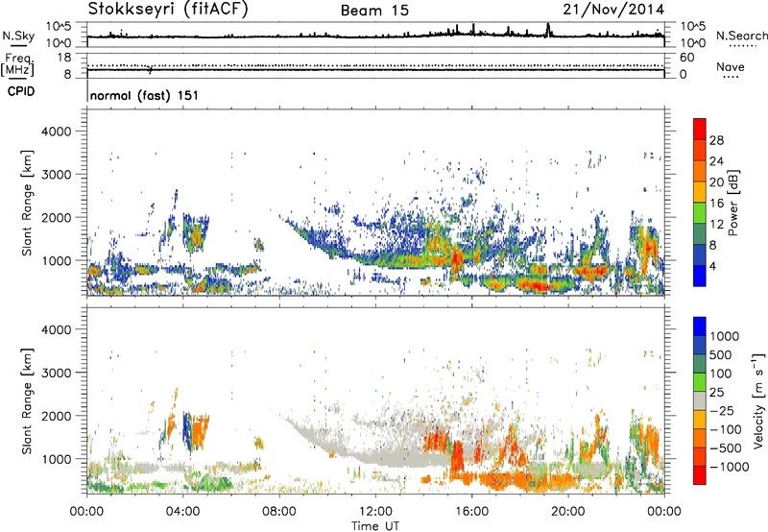Click the 'Beam 15' label
This screenshot has width=768, height=532.
[374, 11]
